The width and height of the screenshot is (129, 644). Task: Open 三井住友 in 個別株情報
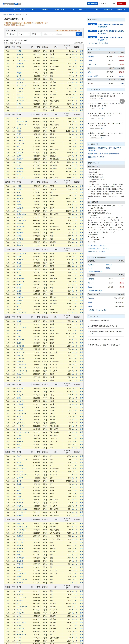coord(91,279)
